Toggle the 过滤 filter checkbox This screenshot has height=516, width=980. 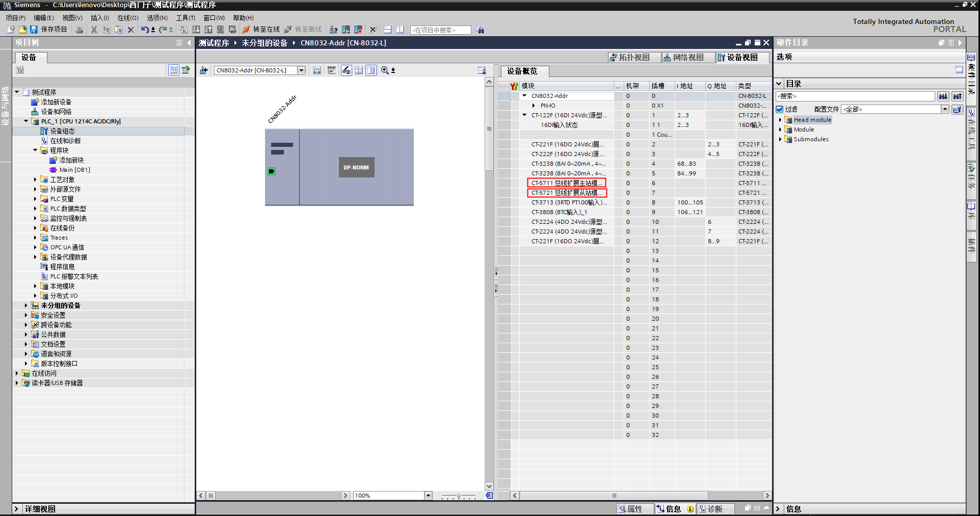[x=779, y=109]
